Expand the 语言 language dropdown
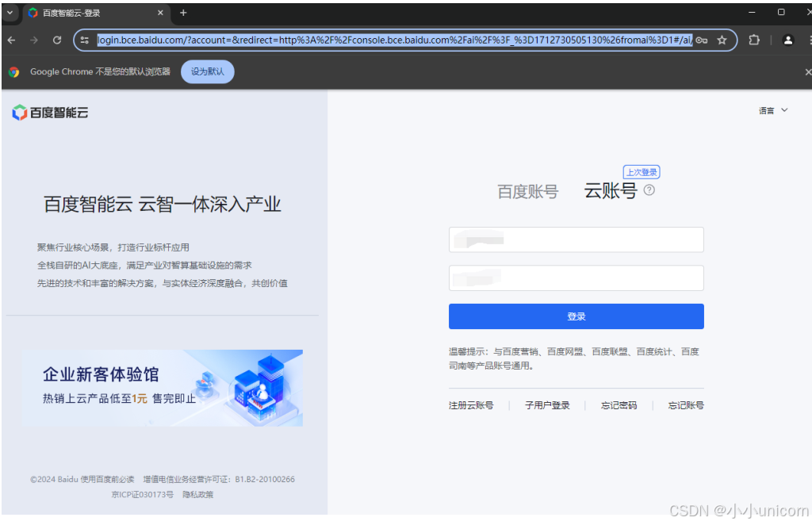 pos(773,110)
